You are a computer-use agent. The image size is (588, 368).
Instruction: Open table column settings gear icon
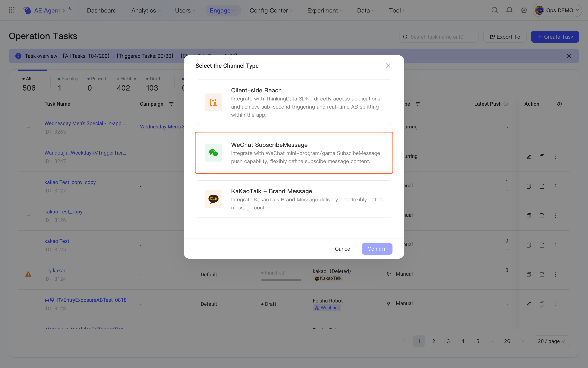coord(560,104)
